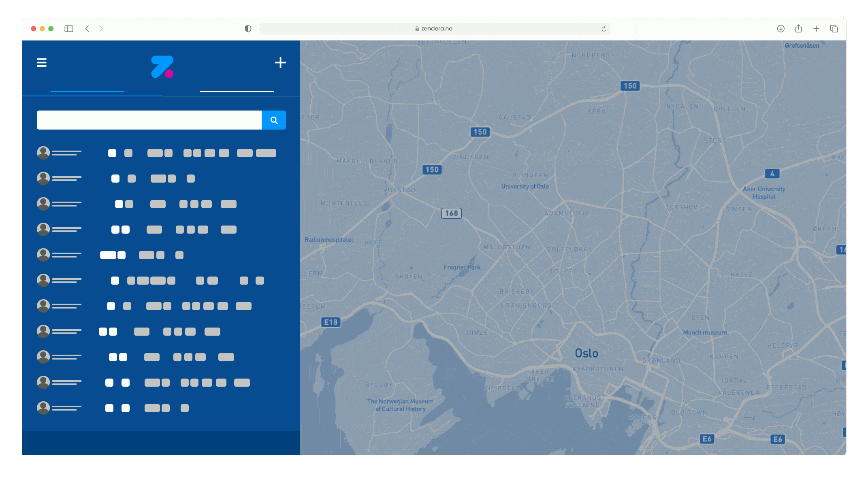Open a new browser tab
Image resolution: width=868 pixels, height=481 pixels.
tap(816, 29)
